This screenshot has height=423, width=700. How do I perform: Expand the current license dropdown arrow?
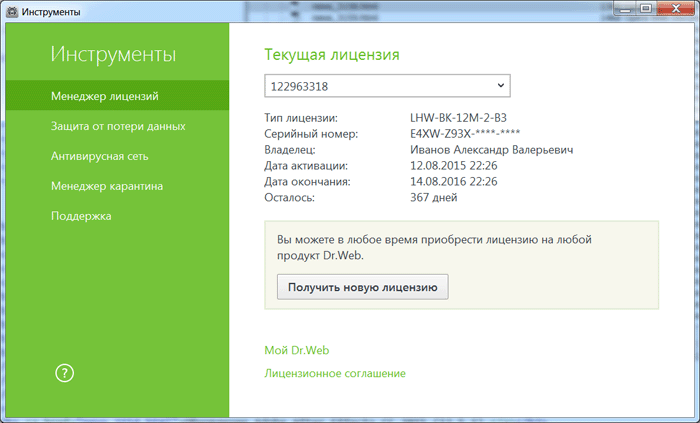[x=501, y=86]
